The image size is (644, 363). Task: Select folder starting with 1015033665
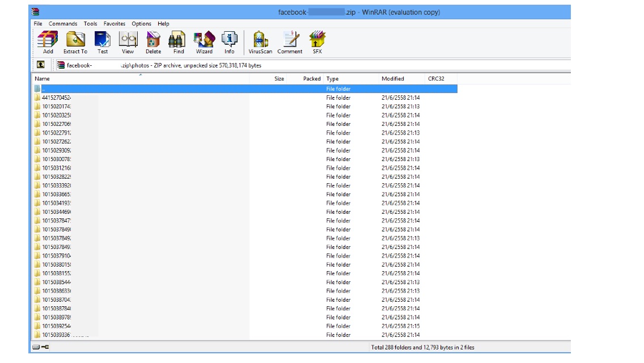click(245, 194)
